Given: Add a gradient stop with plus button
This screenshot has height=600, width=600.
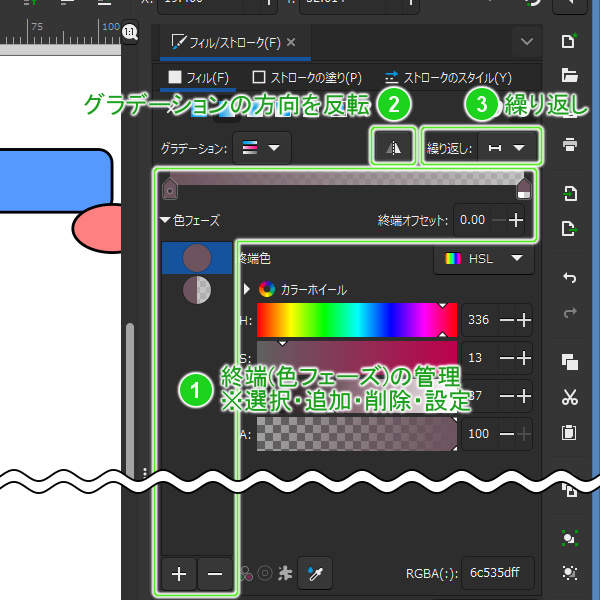Looking at the screenshot, I should click(x=179, y=574).
